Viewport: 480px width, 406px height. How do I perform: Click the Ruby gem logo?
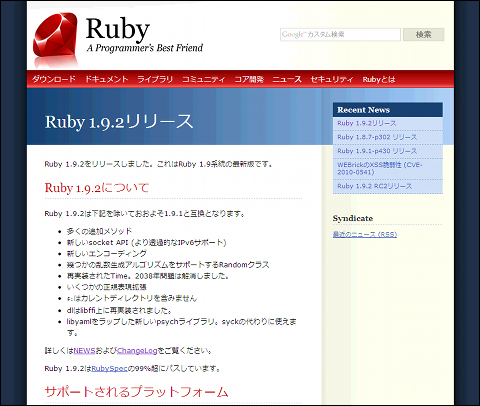(x=56, y=39)
